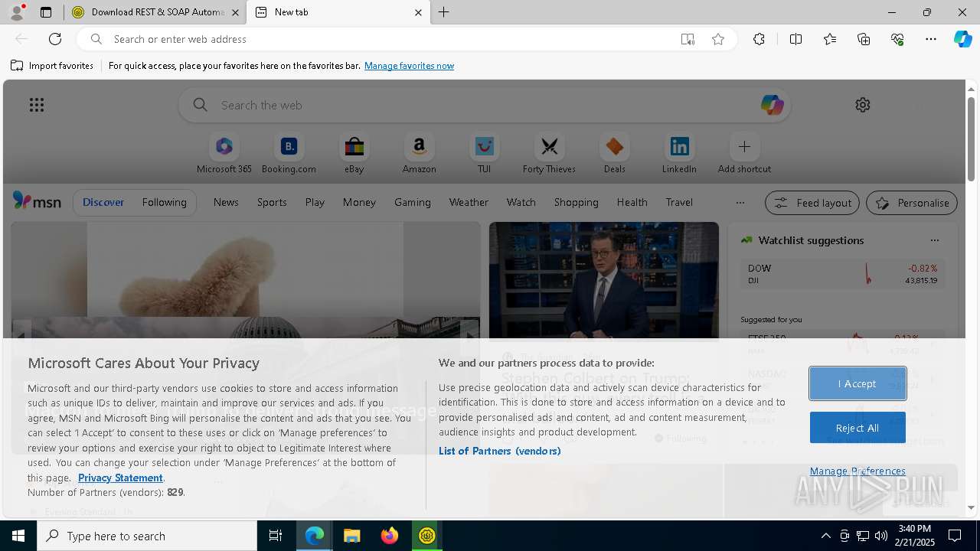Open the News category

coord(226,202)
